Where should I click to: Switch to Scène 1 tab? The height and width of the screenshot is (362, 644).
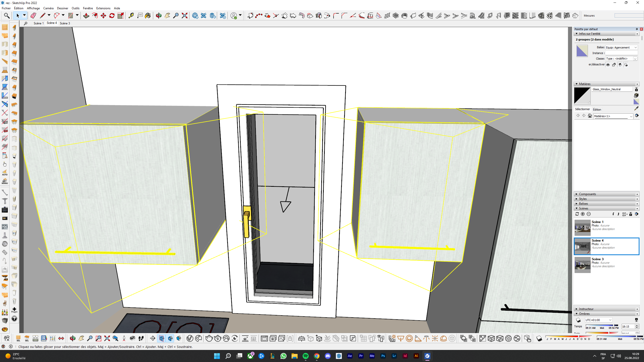click(x=38, y=23)
